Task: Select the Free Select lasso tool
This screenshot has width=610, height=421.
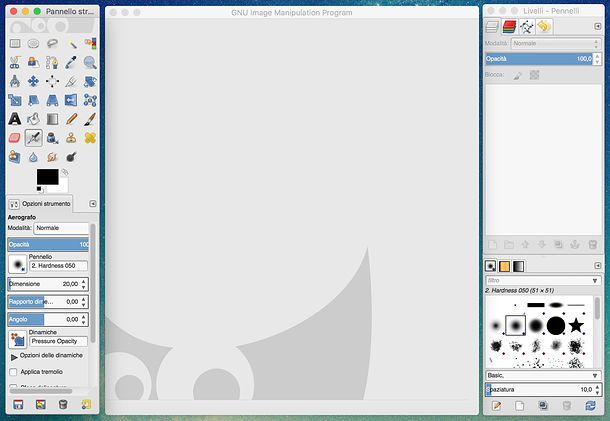Action: (x=52, y=43)
